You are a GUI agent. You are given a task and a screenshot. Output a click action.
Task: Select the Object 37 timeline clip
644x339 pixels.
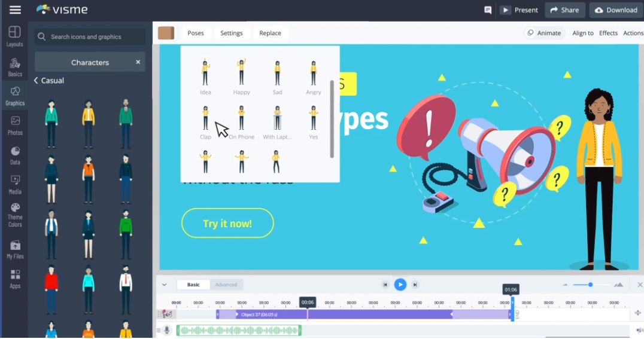pyautogui.click(x=363, y=314)
